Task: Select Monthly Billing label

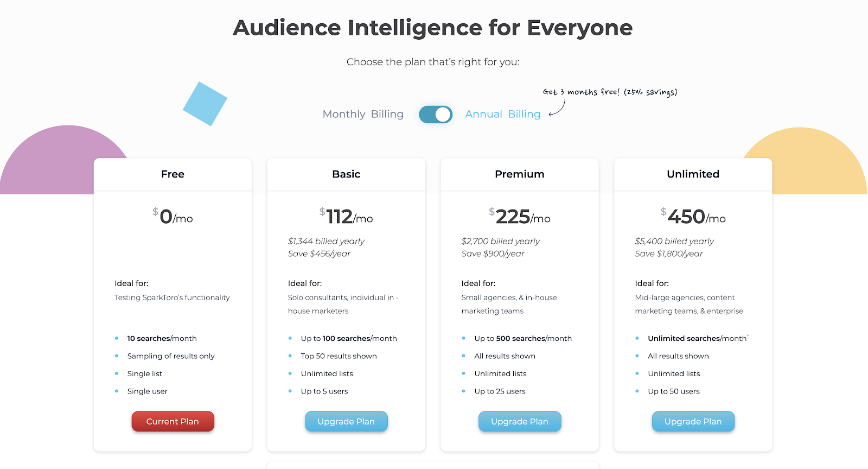Action: point(363,114)
